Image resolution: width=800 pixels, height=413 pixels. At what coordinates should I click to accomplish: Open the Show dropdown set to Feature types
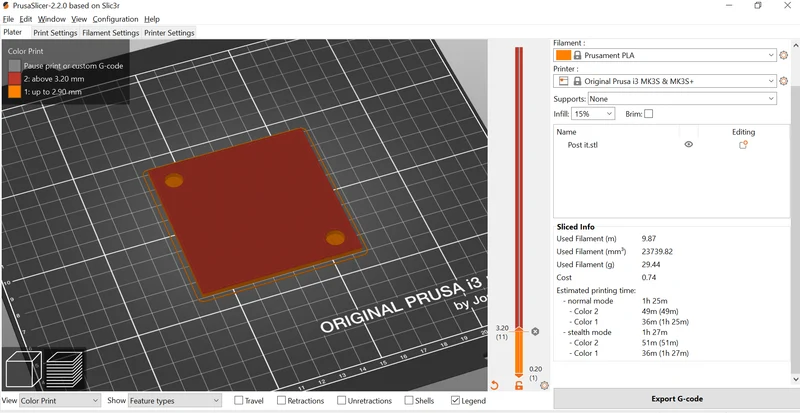pyautogui.click(x=174, y=401)
